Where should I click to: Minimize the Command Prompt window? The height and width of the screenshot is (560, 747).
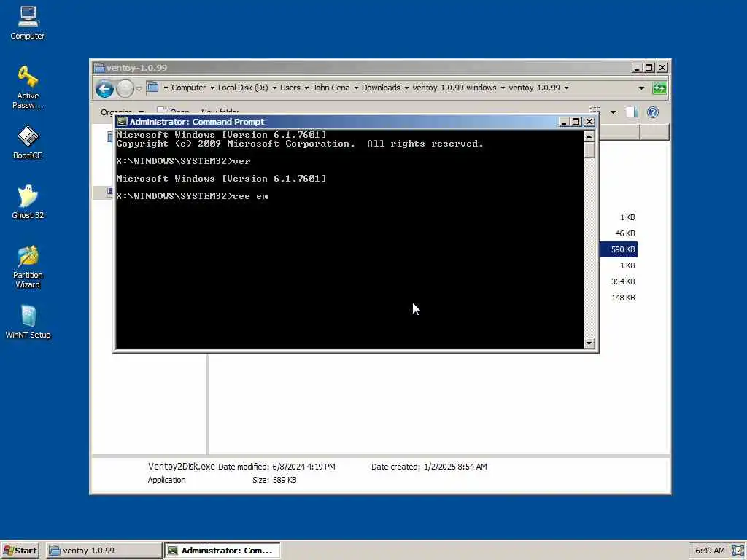(x=564, y=122)
